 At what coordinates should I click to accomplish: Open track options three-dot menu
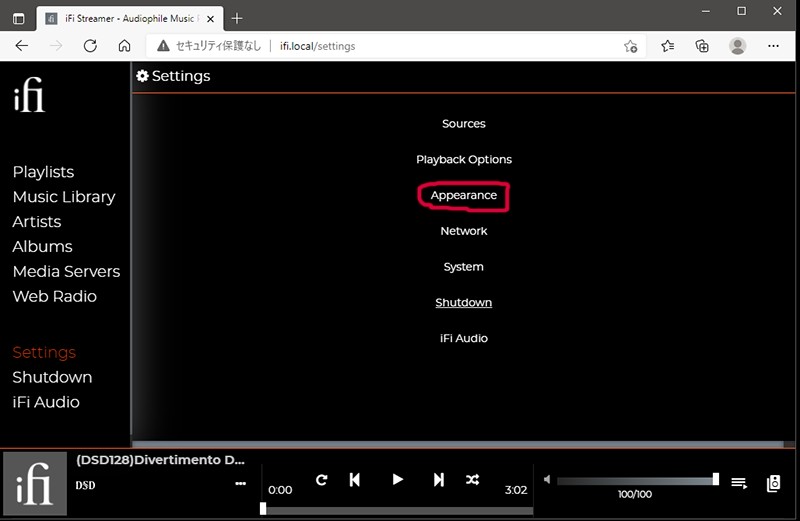click(x=240, y=483)
